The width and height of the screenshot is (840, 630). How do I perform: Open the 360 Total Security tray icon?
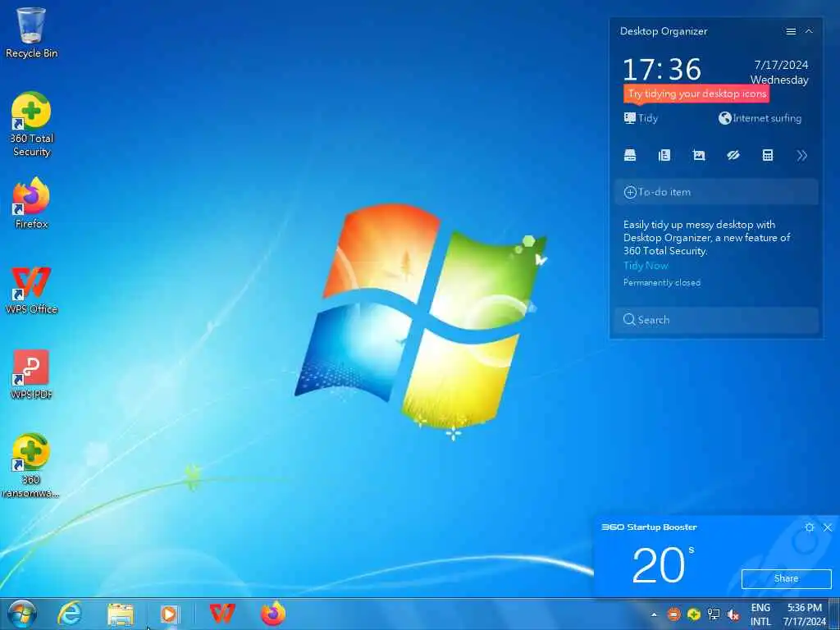click(694, 614)
